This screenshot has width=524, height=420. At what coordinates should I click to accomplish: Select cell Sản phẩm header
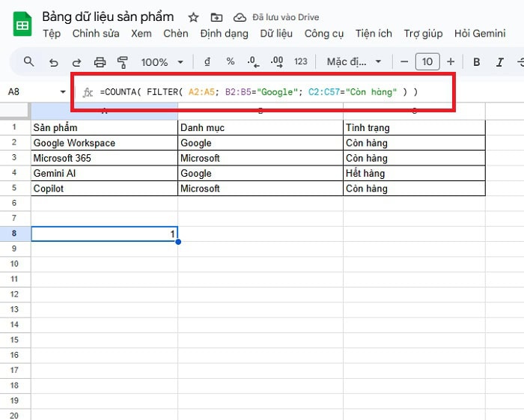pyautogui.click(x=104, y=127)
